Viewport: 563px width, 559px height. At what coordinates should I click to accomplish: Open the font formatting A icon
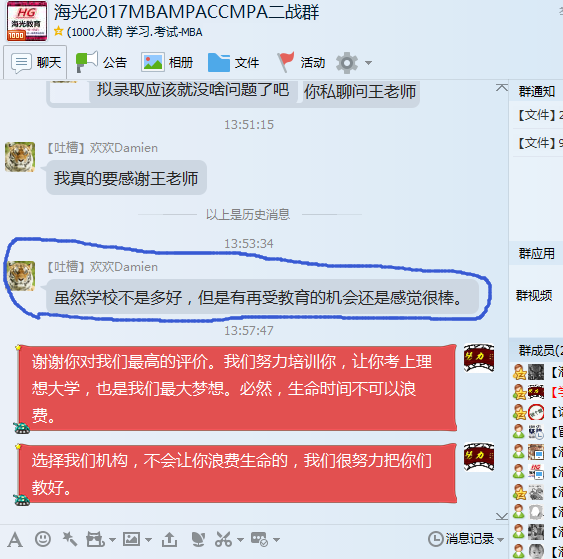pos(15,539)
